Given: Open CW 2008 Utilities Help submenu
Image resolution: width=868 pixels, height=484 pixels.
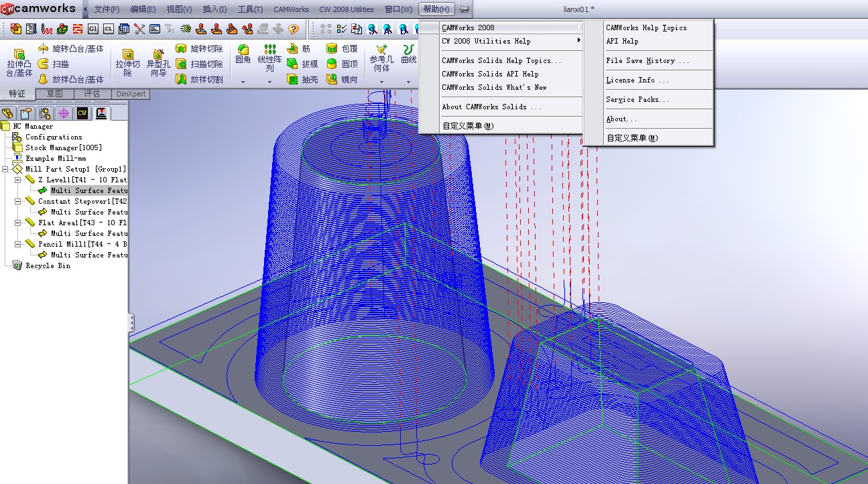Looking at the screenshot, I should coord(501,41).
